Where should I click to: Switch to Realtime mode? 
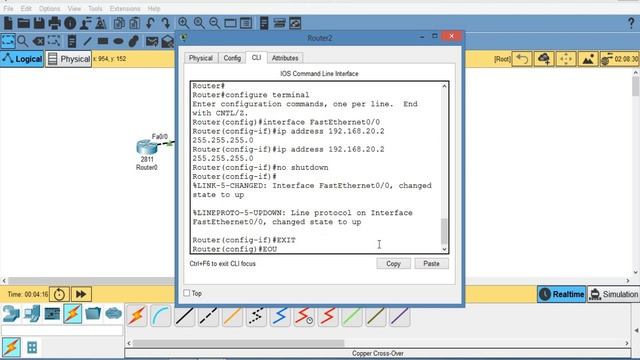[562, 294]
